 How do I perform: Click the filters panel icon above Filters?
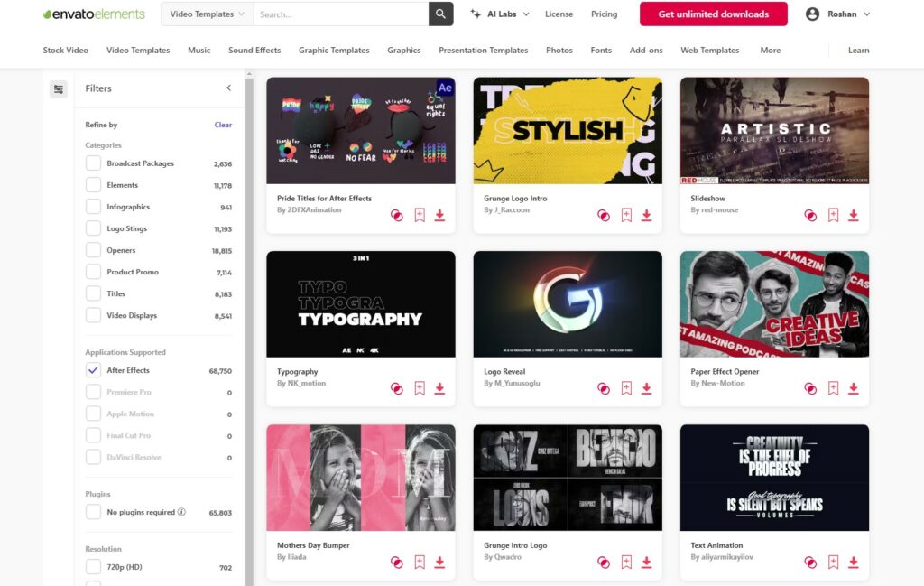59,89
